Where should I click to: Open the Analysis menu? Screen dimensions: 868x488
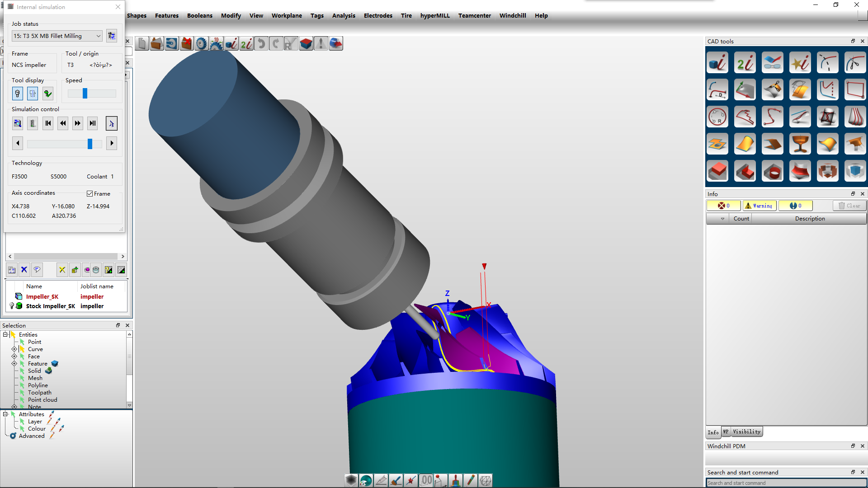pyautogui.click(x=344, y=15)
